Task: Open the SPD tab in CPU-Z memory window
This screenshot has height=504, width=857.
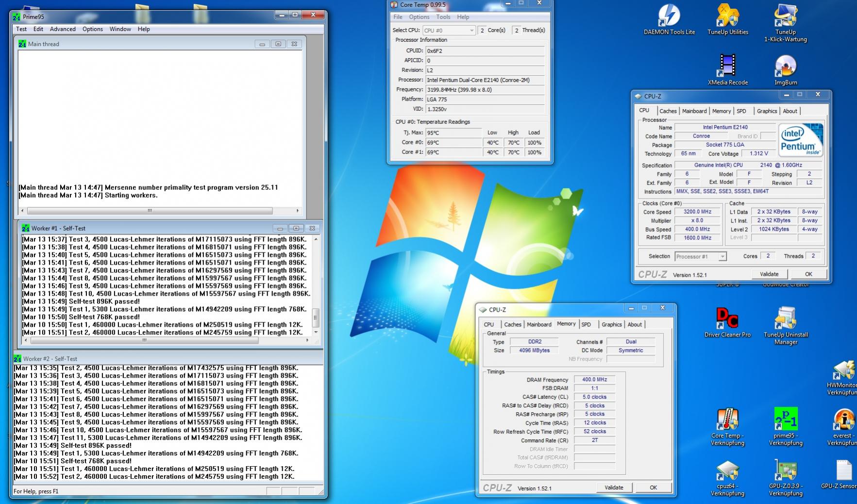Action: (x=586, y=325)
